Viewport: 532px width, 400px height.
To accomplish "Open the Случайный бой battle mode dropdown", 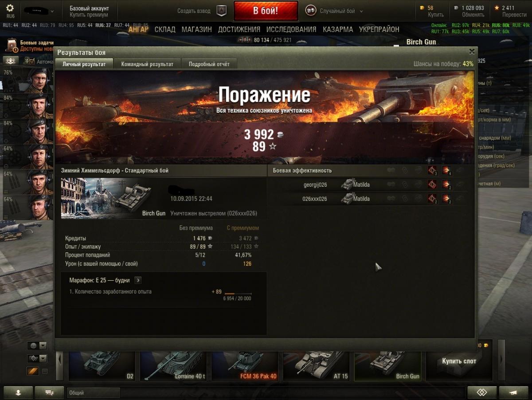I will tap(334, 11).
